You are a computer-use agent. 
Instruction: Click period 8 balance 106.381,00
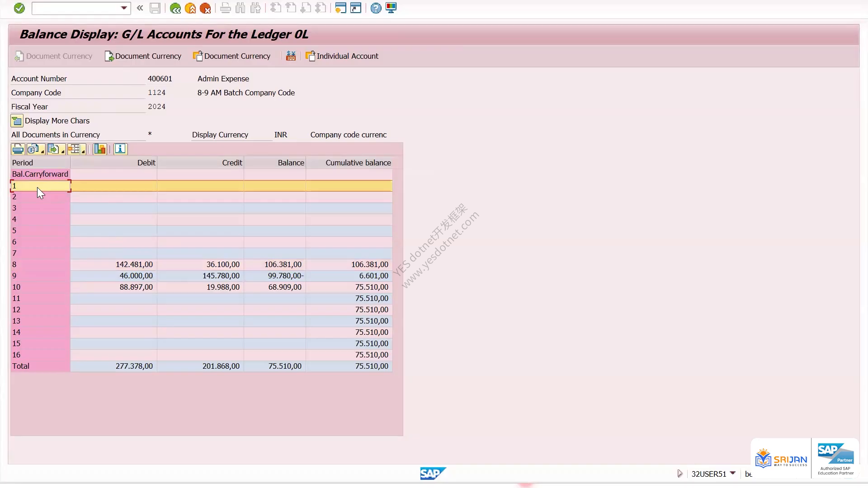283,264
